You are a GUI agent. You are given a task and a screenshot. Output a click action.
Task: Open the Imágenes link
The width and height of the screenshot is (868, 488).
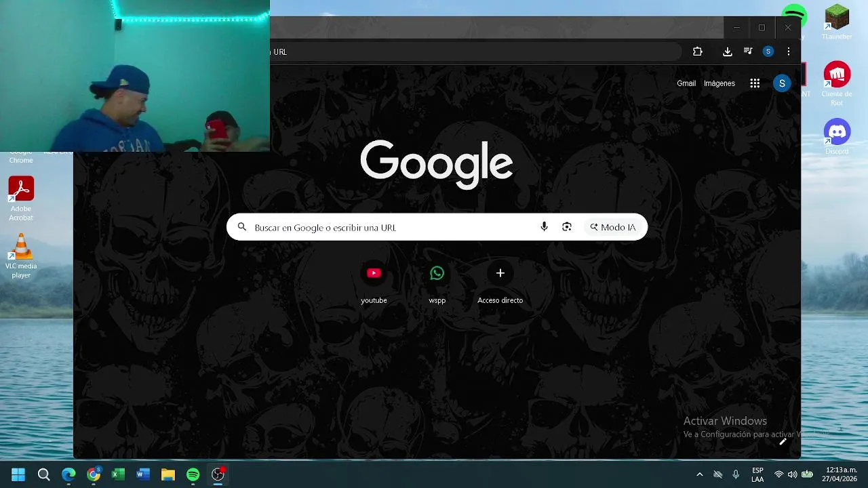(x=719, y=83)
